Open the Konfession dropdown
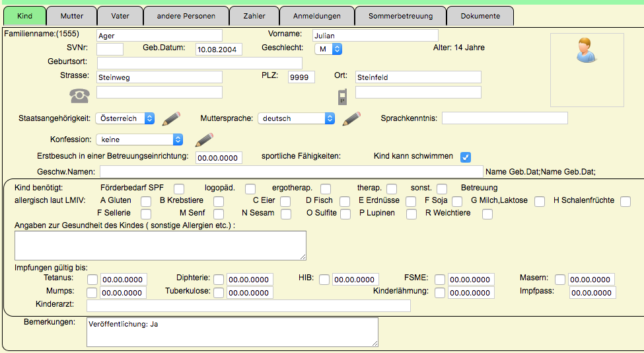The image size is (644, 353). tap(139, 139)
